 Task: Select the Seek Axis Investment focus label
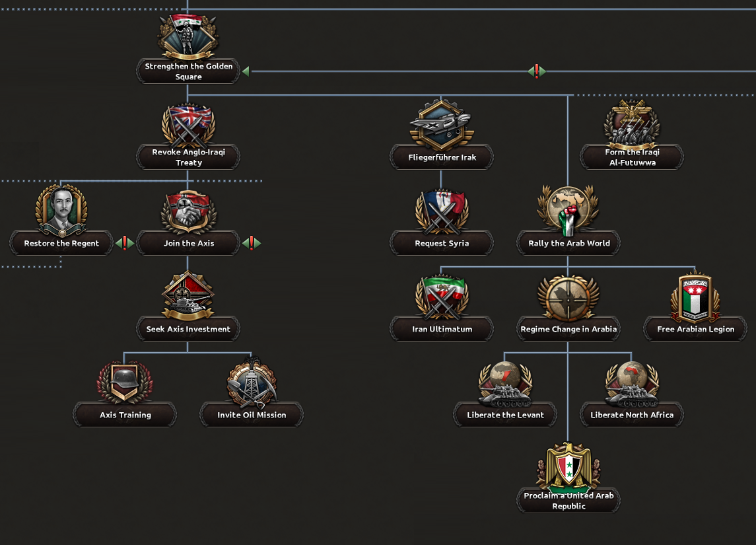click(188, 329)
